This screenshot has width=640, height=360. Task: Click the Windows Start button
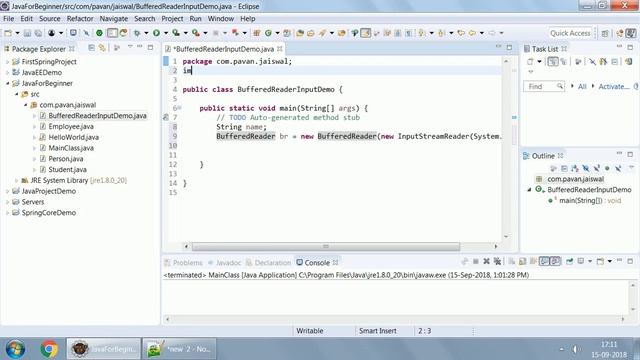pos(15,349)
